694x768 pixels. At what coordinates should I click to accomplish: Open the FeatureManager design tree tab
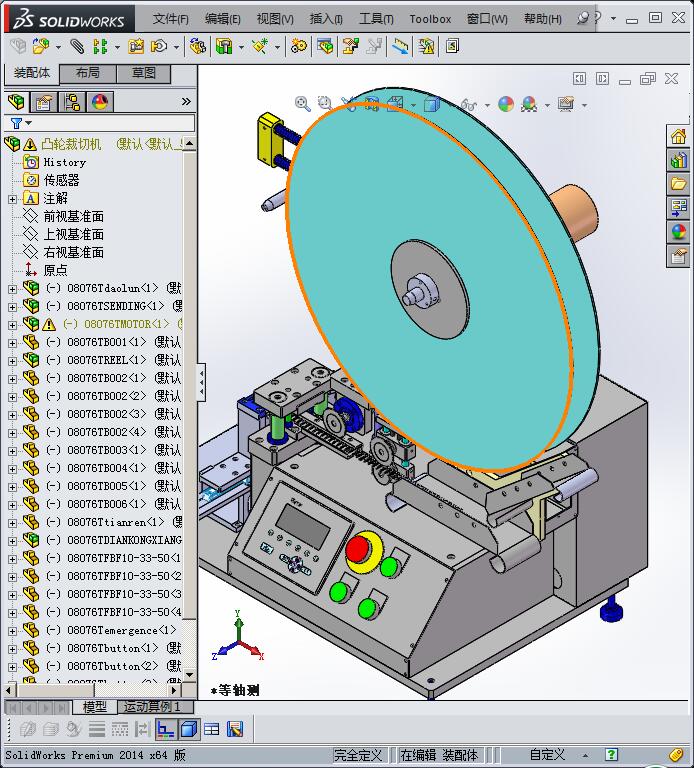tap(17, 102)
